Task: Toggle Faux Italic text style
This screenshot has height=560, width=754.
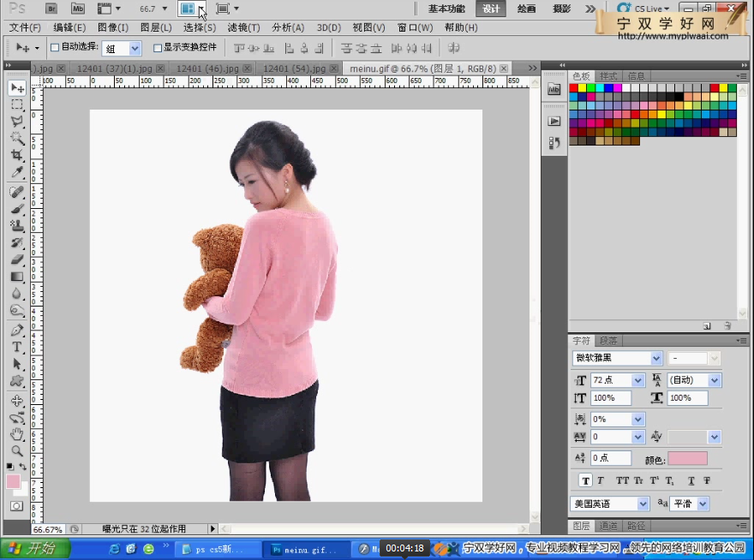Action: [x=600, y=480]
